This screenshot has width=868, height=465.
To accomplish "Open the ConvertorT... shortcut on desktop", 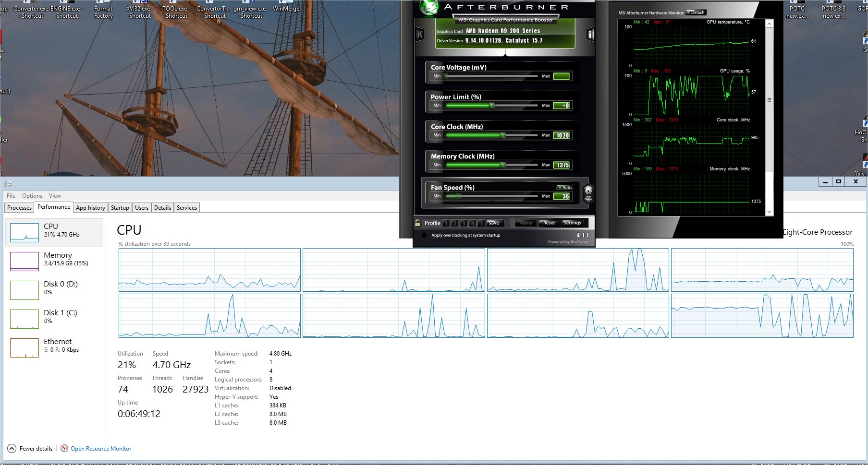I will coord(213,11).
